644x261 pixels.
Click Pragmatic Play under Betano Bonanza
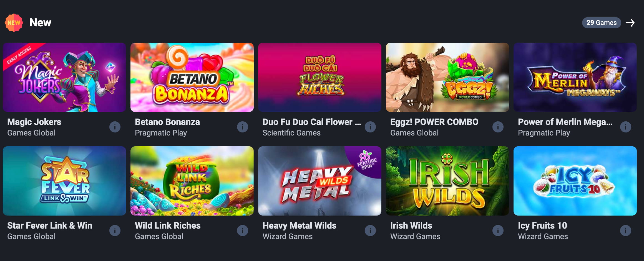tap(161, 133)
